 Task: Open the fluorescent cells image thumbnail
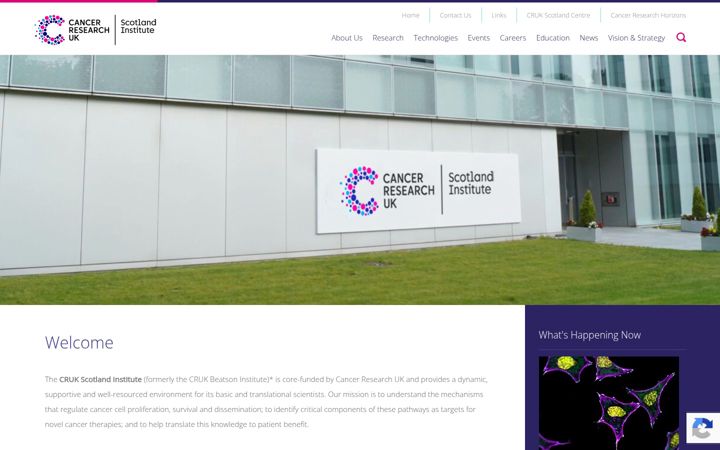coord(608,403)
